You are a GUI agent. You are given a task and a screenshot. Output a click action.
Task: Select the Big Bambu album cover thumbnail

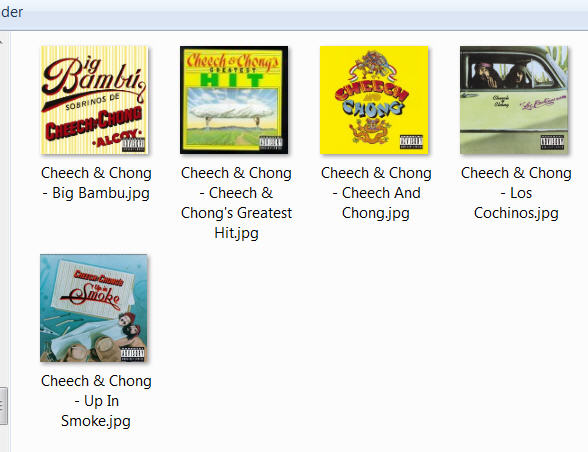(94, 100)
